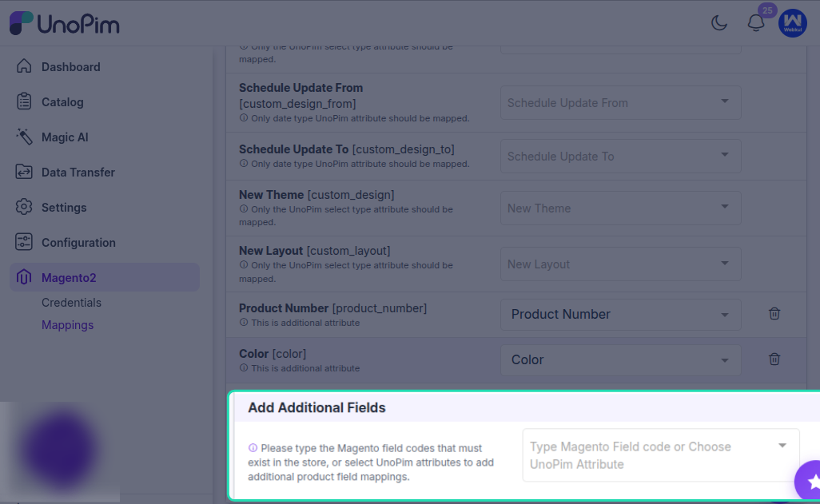Delete Product Number mapping trash icon

[774, 314]
